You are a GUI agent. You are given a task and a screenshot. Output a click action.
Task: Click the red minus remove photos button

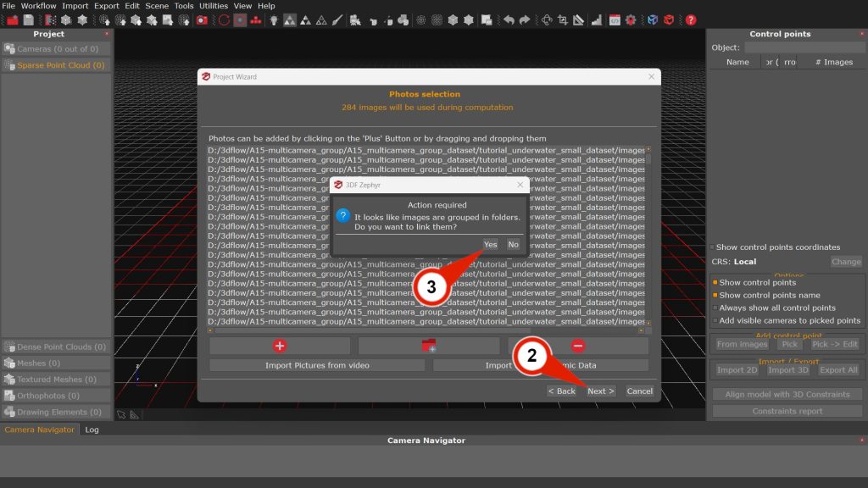click(x=577, y=346)
